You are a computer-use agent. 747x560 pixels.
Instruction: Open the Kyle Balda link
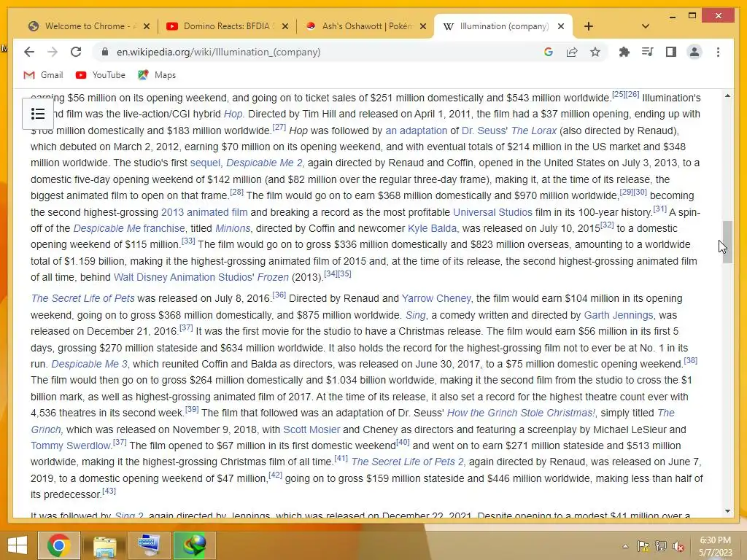pyautogui.click(x=432, y=228)
